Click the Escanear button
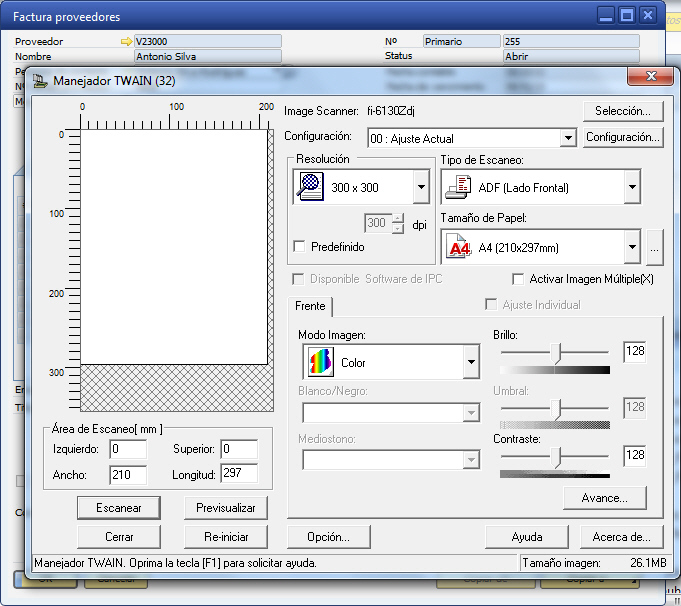The width and height of the screenshot is (681, 606). tap(119, 508)
